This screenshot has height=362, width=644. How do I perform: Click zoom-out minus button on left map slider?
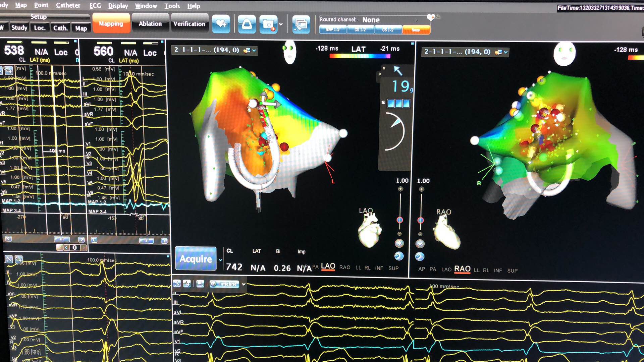tap(399, 234)
